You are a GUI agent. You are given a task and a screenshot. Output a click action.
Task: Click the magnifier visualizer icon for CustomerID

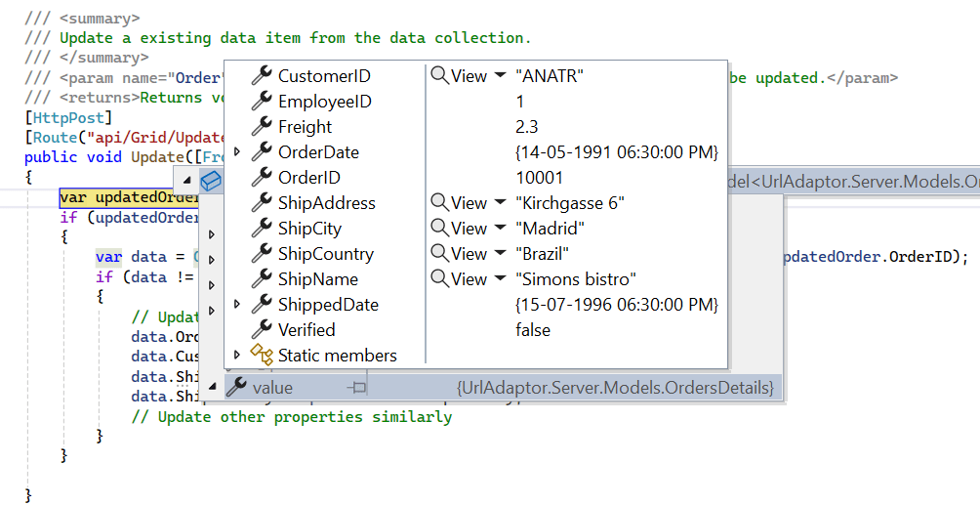440,76
